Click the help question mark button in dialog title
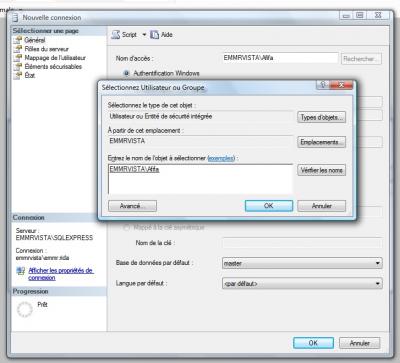The width and height of the screenshot is (400, 363). 323,85
